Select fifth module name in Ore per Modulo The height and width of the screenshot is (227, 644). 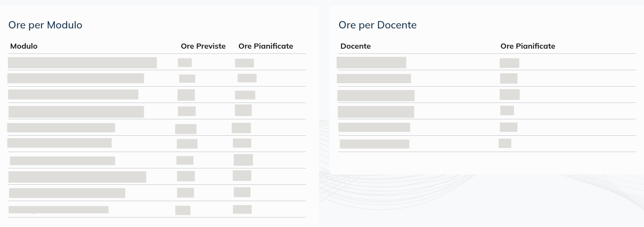pyautogui.click(x=61, y=127)
